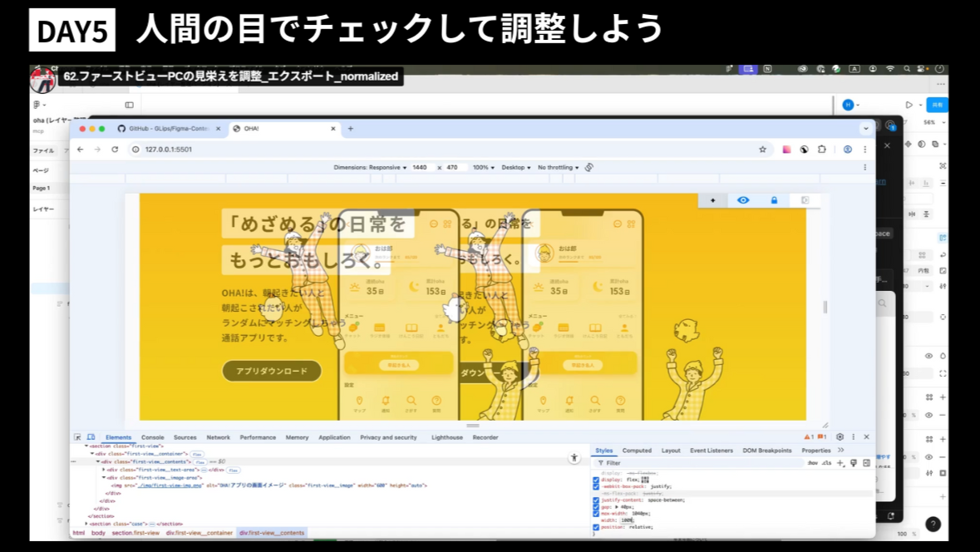Click the accessibility inspect person icon
Screen dimensions: 980x552
coord(574,456)
